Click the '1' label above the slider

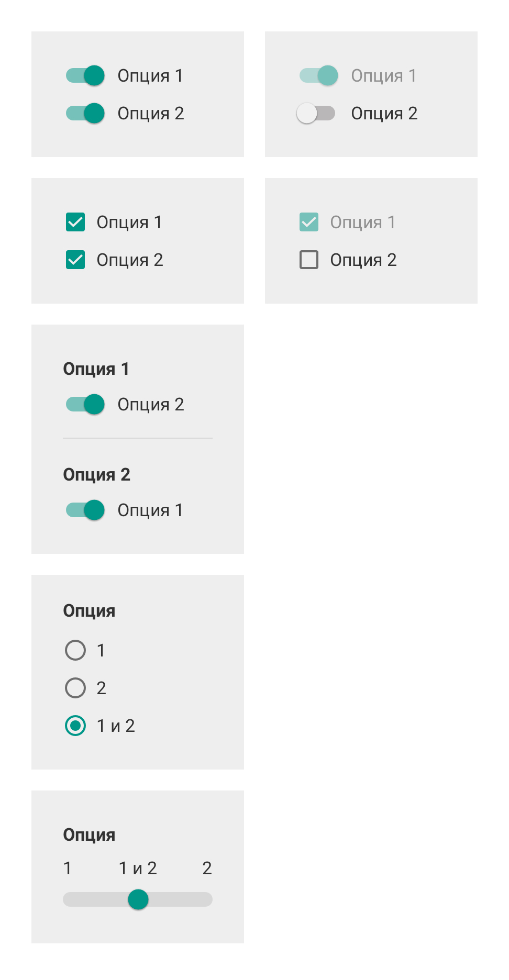(x=68, y=868)
